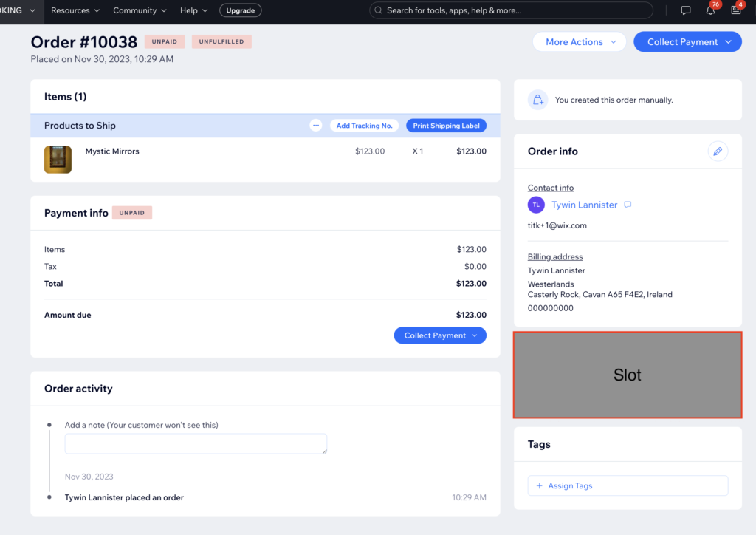Open Tywin Lannister contact link
This screenshot has width=756, height=535.
[x=584, y=205]
